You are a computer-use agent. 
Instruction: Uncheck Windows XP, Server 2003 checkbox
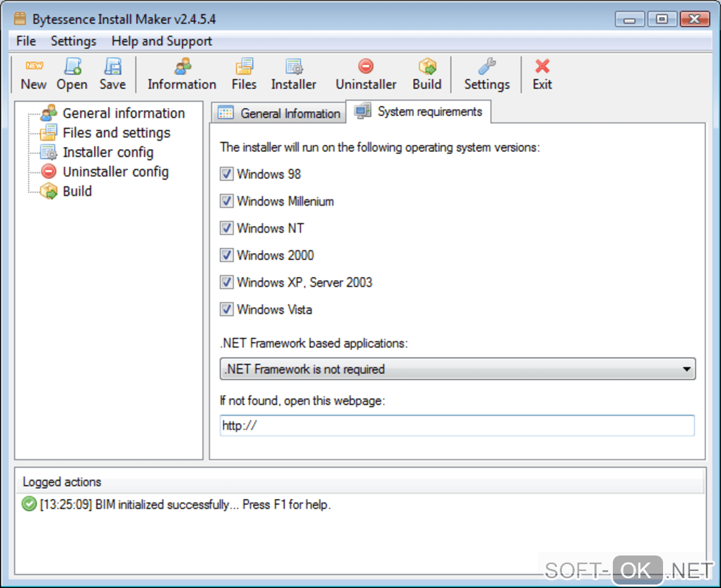pyautogui.click(x=227, y=282)
